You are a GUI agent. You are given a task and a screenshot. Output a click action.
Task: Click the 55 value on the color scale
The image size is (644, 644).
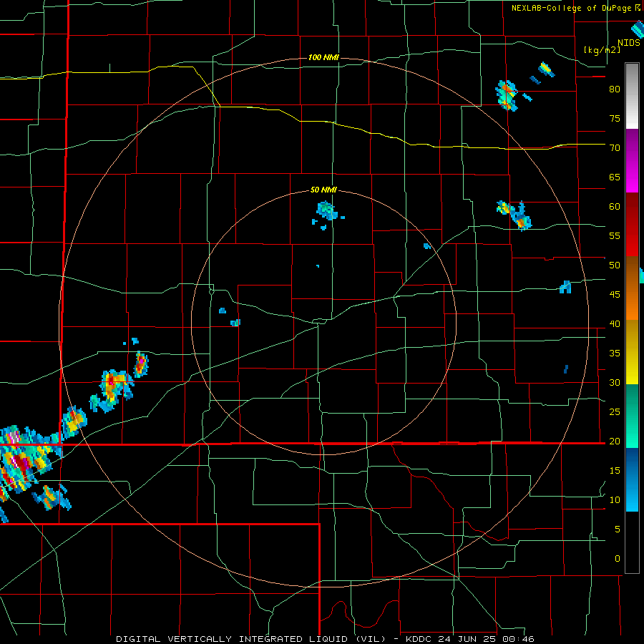tap(615, 235)
